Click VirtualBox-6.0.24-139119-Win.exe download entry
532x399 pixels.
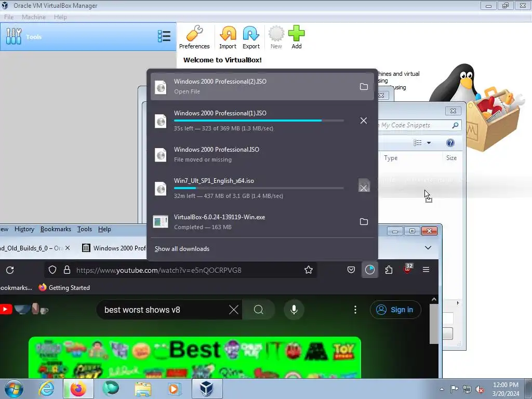click(262, 221)
